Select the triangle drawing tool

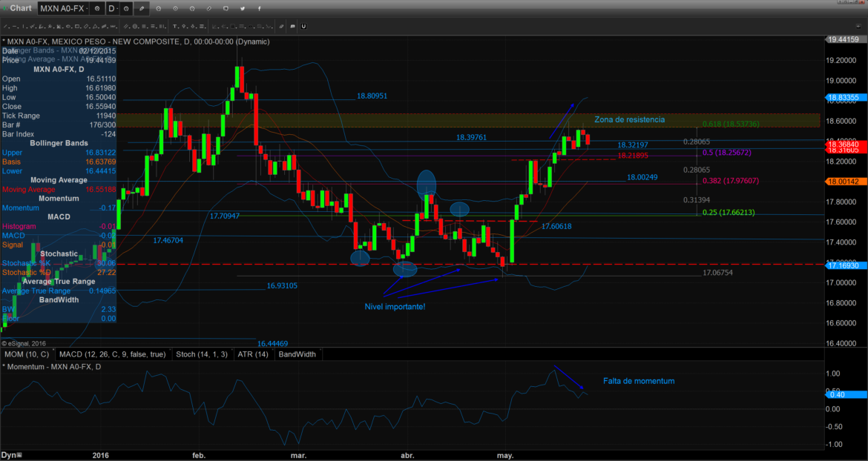[x=95, y=26]
